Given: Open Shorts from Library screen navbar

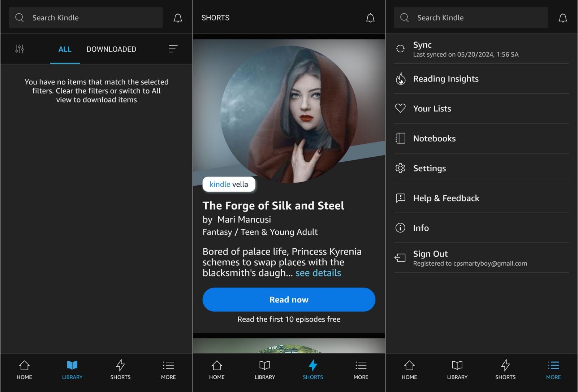Looking at the screenshot, I should pos(120,370).
